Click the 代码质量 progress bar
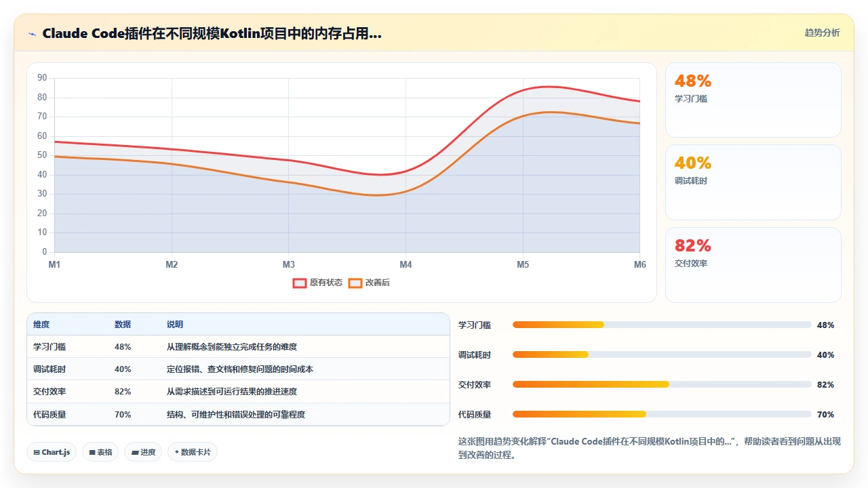The image size is (868, 488). (x=662, y=414)
